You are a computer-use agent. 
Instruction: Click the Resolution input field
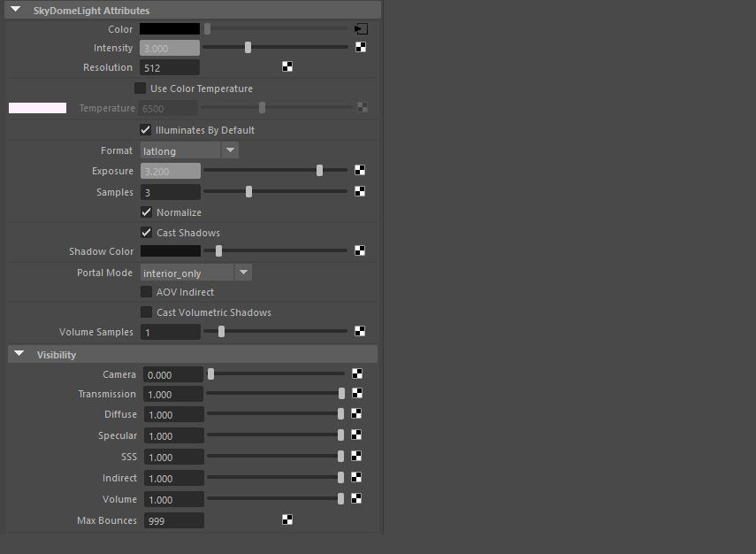point(170,67)
